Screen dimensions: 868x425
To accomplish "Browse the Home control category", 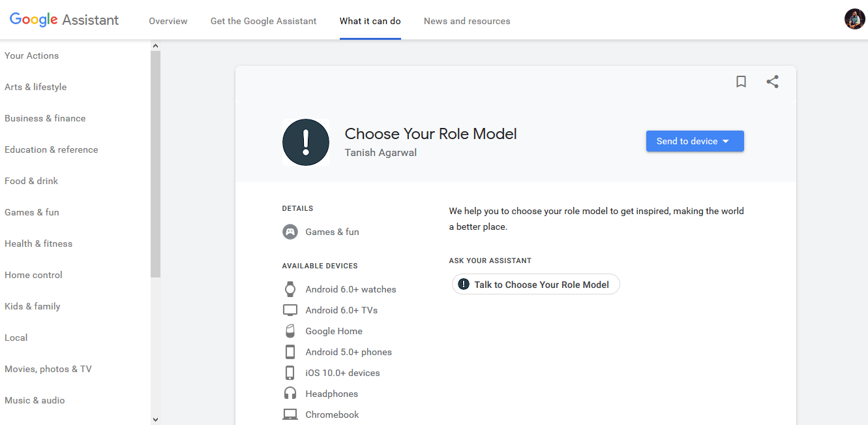I will coord(34,275).
